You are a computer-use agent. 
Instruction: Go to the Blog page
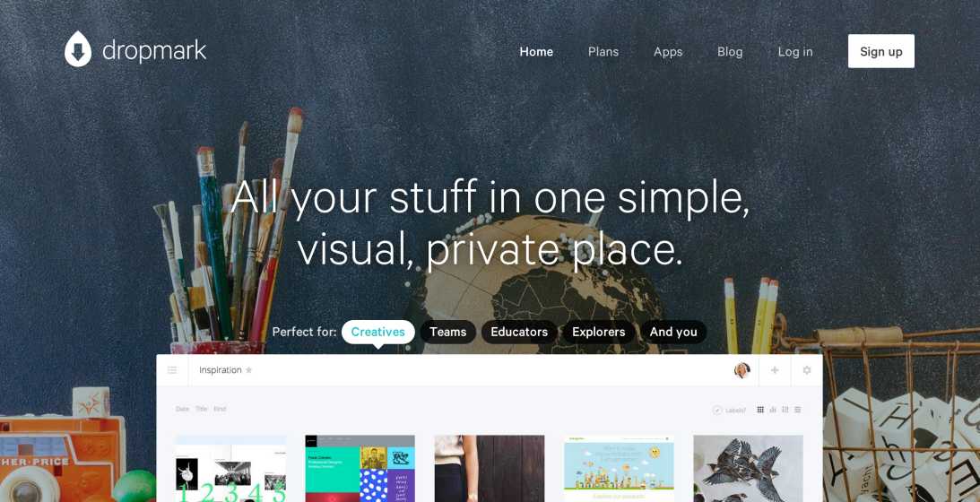click(x=730, y=52)
